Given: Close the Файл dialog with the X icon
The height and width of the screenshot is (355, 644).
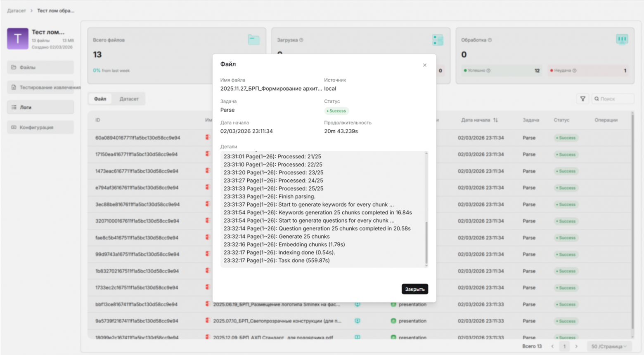Looking at the screenshot, I should 424,65.
